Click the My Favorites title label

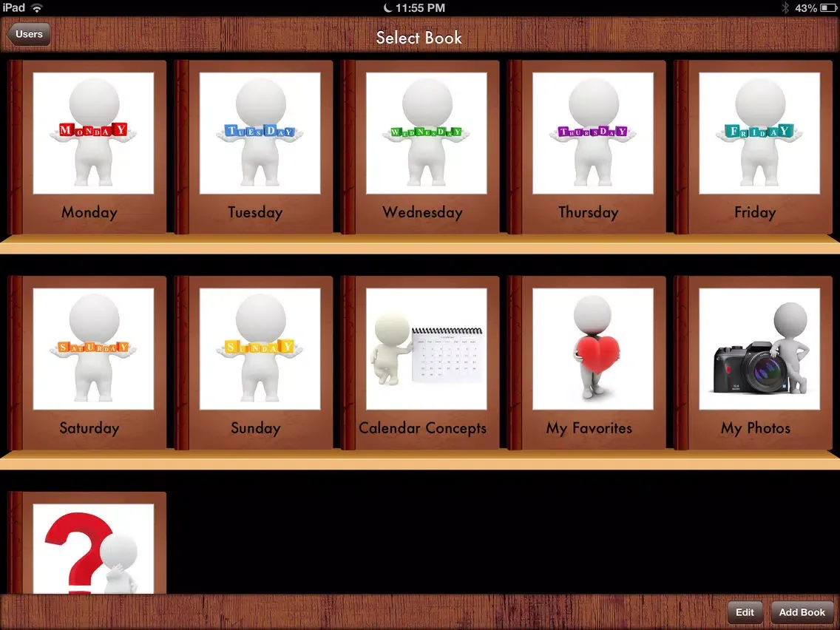click(589, 428)
